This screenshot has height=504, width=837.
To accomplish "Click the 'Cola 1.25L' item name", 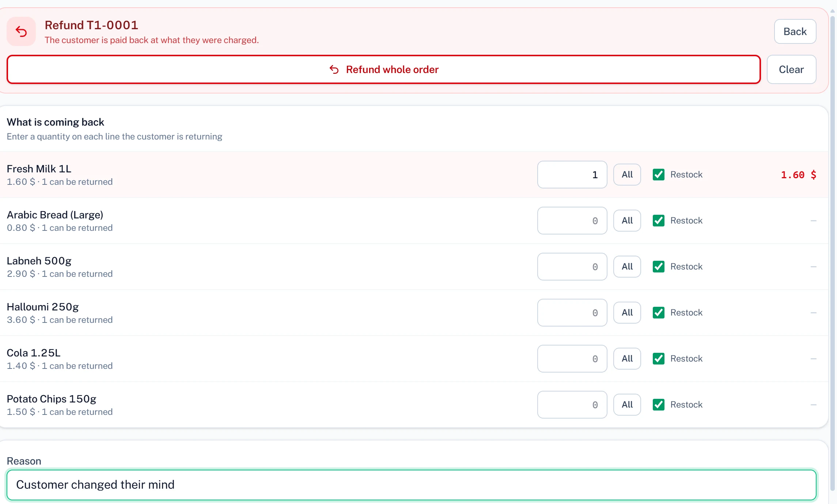I will pos(34,353).
